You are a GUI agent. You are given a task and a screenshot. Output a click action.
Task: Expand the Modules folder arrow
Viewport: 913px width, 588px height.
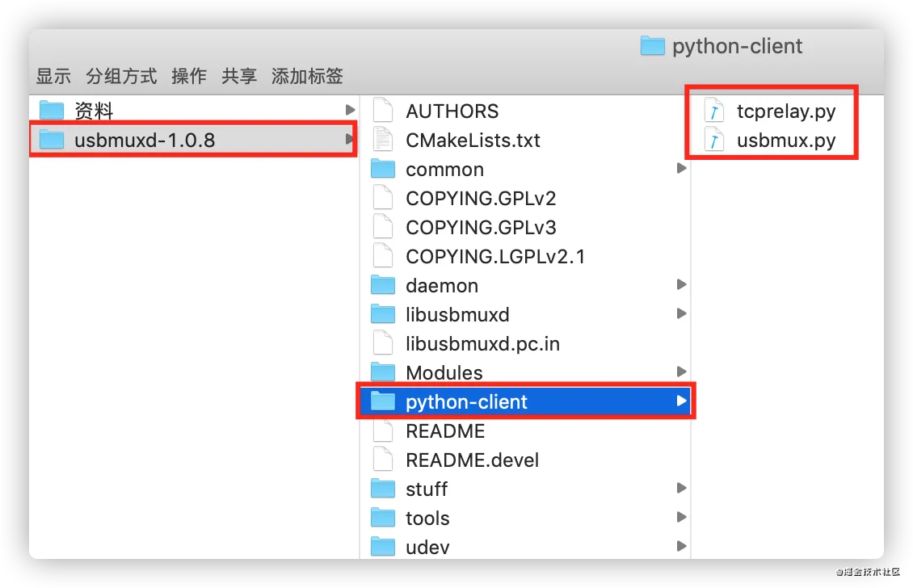coord(681,372)
